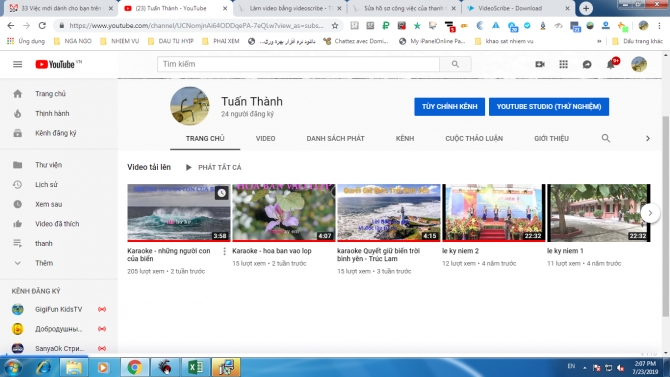
Task: Open the YouTube apps grid icon
Action: tap(564, 64)
